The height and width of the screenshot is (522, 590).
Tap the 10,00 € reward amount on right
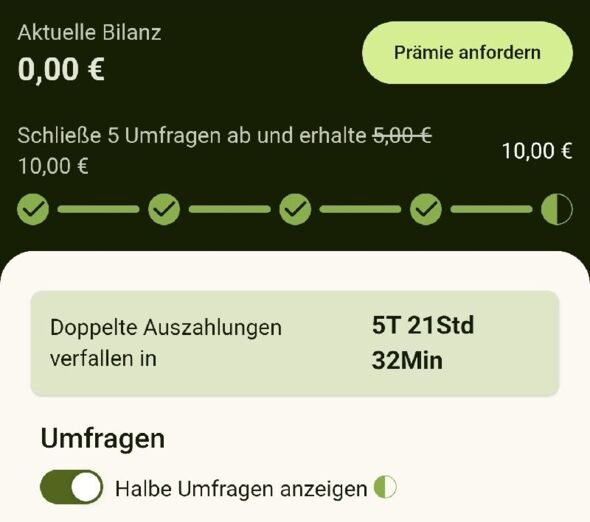click(537, 151)
